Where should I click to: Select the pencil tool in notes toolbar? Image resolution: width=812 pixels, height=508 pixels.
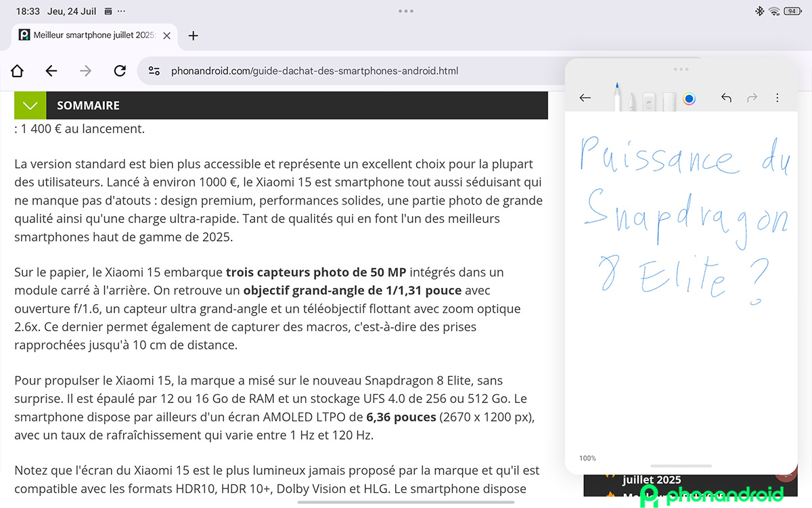[631, 100]
